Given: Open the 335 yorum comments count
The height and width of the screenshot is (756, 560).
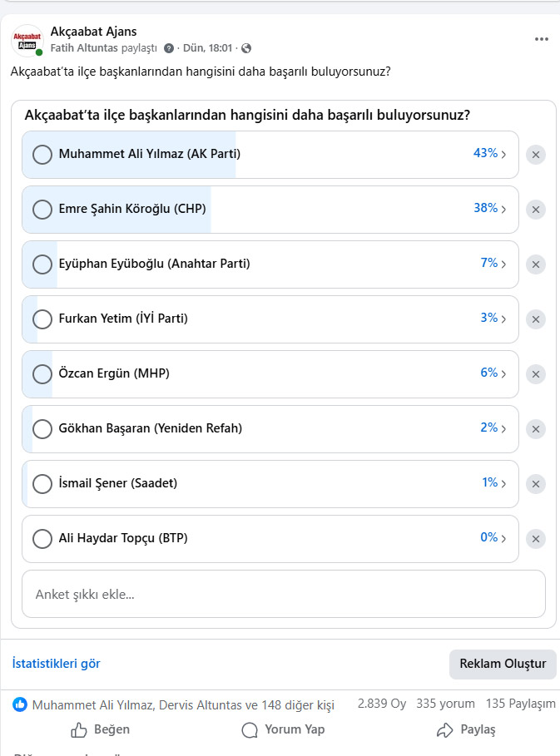Looking at the screenshot, I should point(445,704).
